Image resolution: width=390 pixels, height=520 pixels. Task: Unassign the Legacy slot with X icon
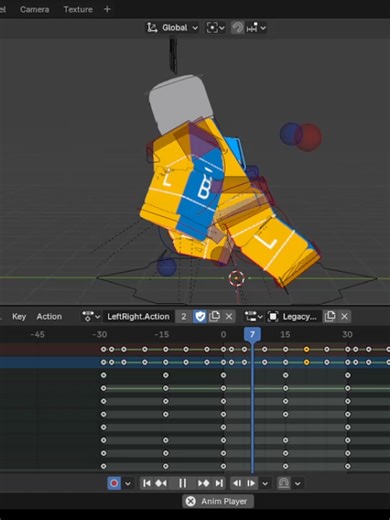[x=344, y=316]
